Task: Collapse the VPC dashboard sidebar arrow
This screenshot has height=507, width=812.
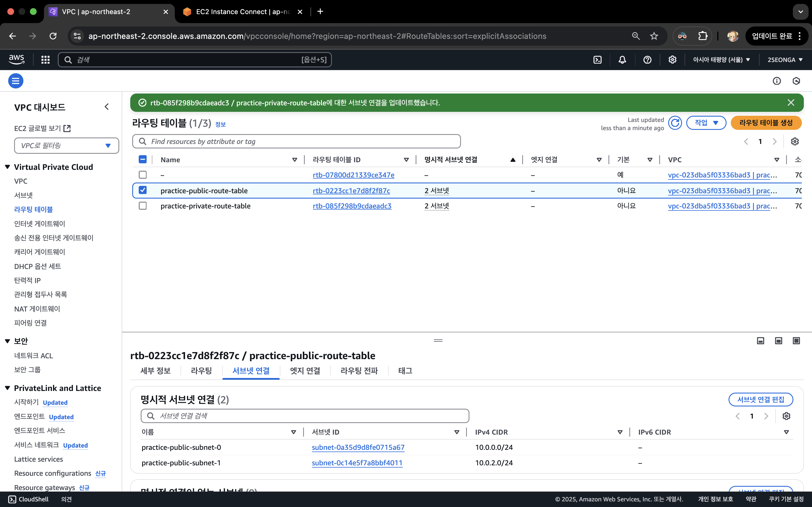Action: coord(107,107)
